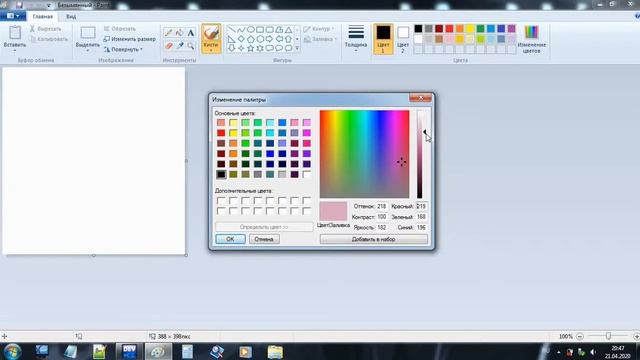This screenshot has height=360, width=640.
Task: Click inside the color spectrum field
Action: (364, 154)
